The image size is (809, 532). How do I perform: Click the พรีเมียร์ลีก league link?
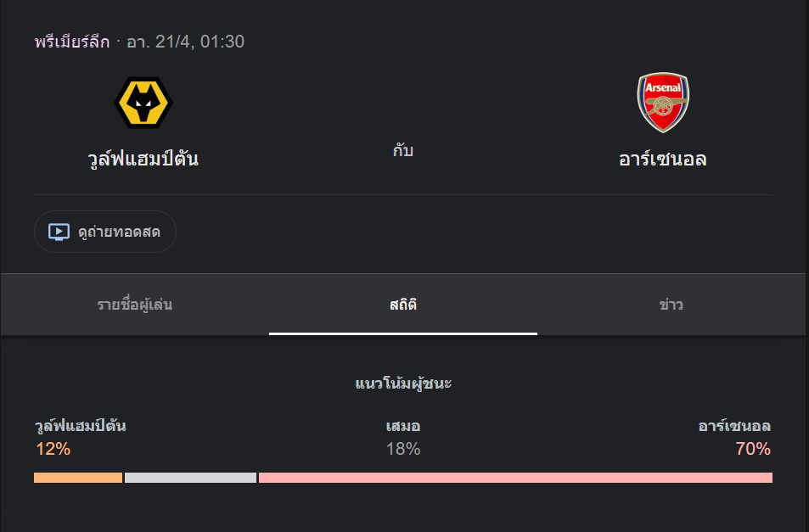[x=72, y=42]
